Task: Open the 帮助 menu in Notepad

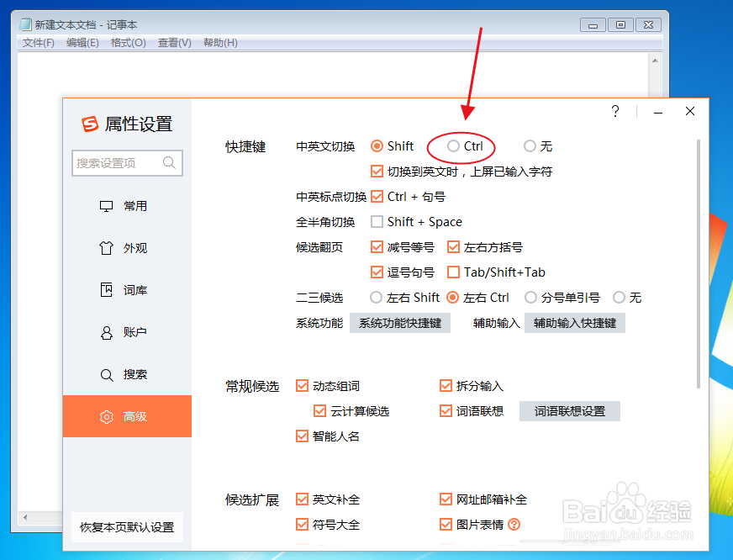Action: click(x=219, y=42)
